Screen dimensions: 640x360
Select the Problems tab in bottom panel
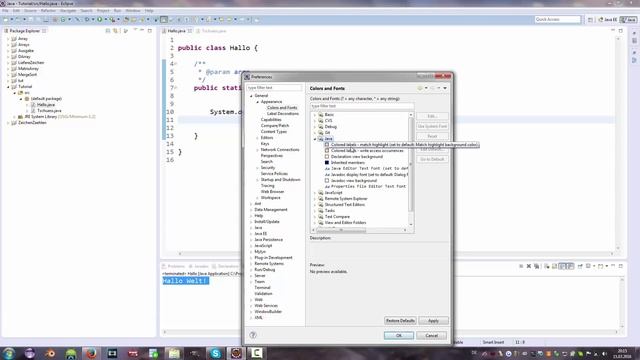point(174,266)
